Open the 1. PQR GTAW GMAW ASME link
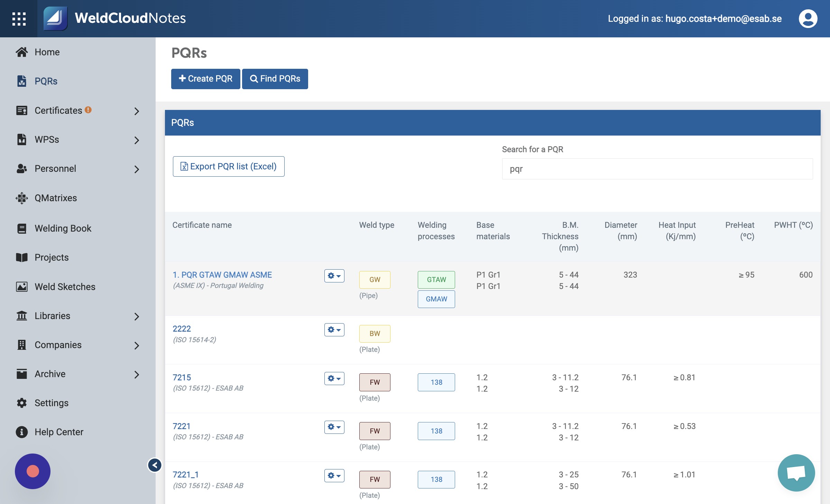This screenshot has height=504, width=830. [222, 275]
